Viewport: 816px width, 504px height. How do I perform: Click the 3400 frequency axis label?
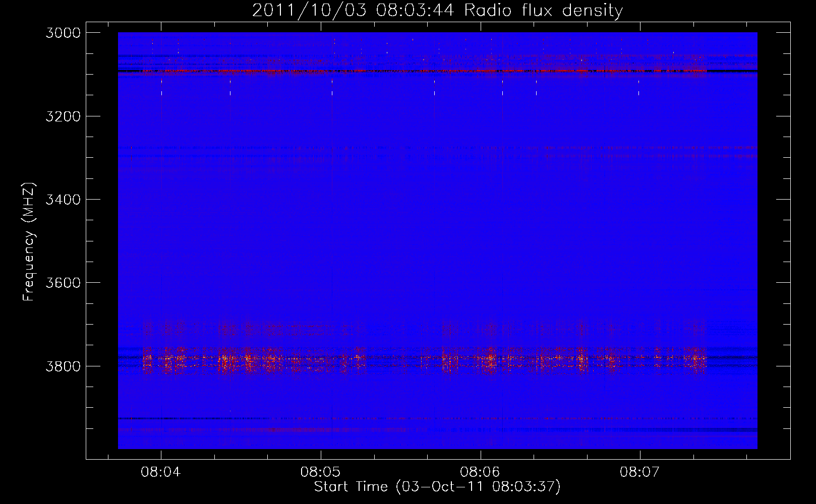pyautogui.click(x=63, y=200)
